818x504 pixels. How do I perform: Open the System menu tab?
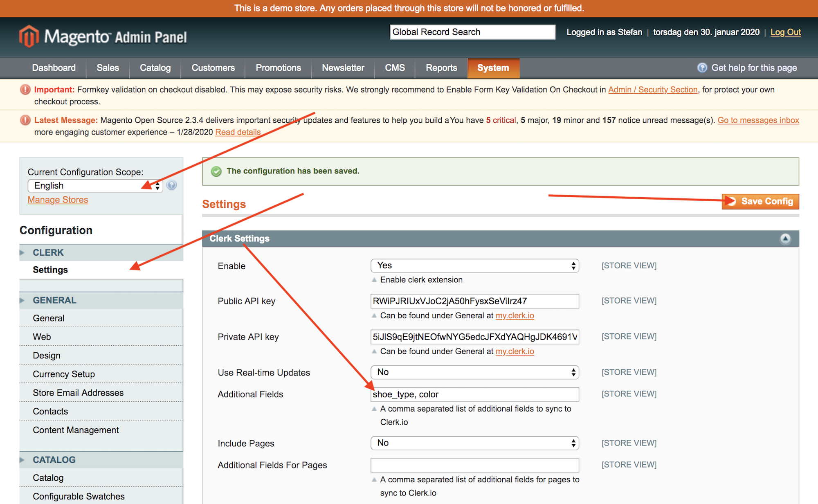pyautogui.click(x=493, y=68)
